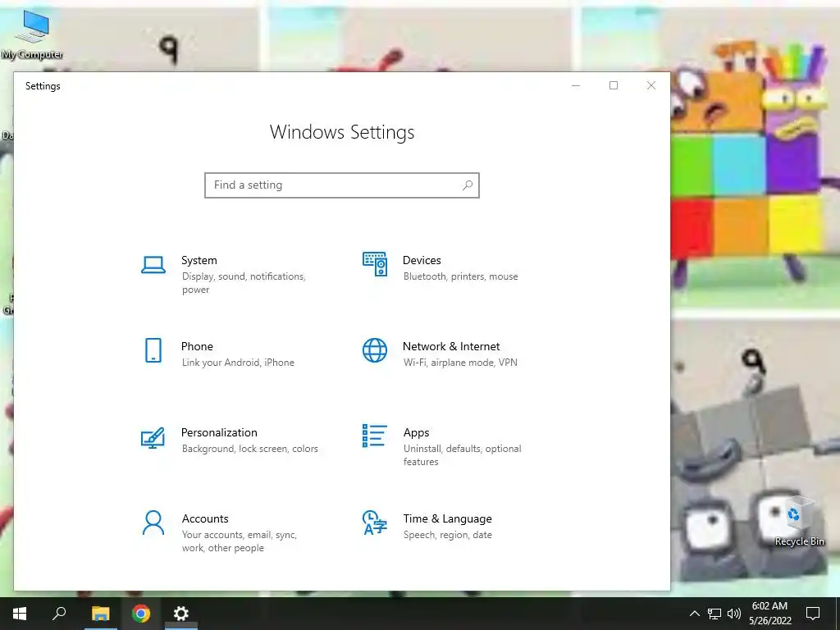Open the Personalization paintbrush icon
The width and height of the screenshot is (840, 630).
click(153, 437)
